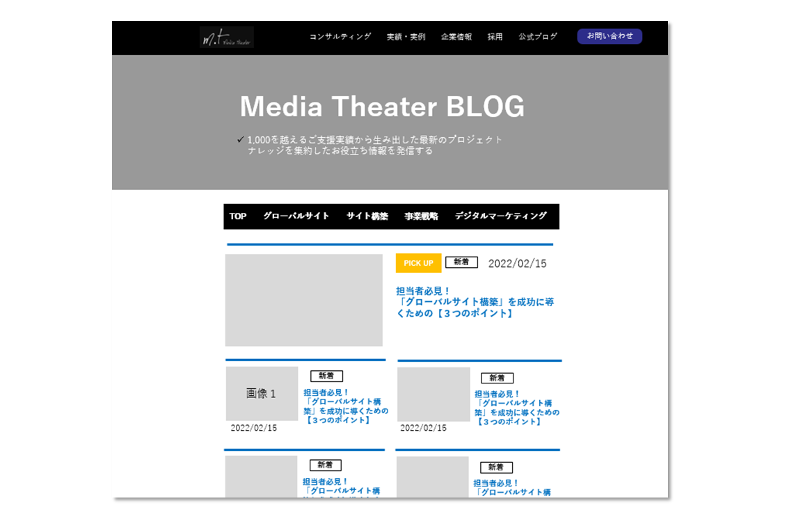Open the サイト構築 category tab
Viewport: 812px width, 517px height.
pyautogui.click(x=367, y=216)
